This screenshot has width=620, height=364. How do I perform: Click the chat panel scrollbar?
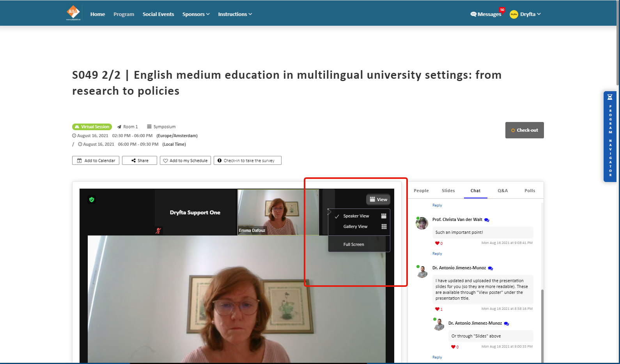pyautogui.click(x=542, y=326)
